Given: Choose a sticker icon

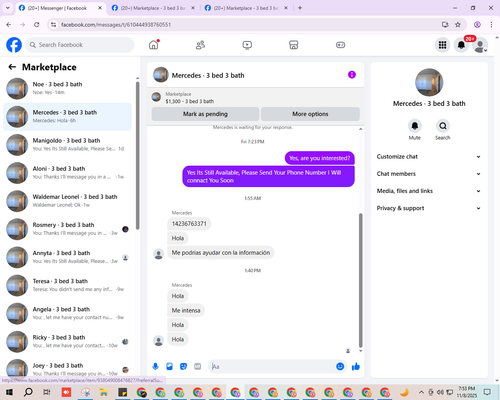Looking at the screenshot, I should tap(183, 367).
